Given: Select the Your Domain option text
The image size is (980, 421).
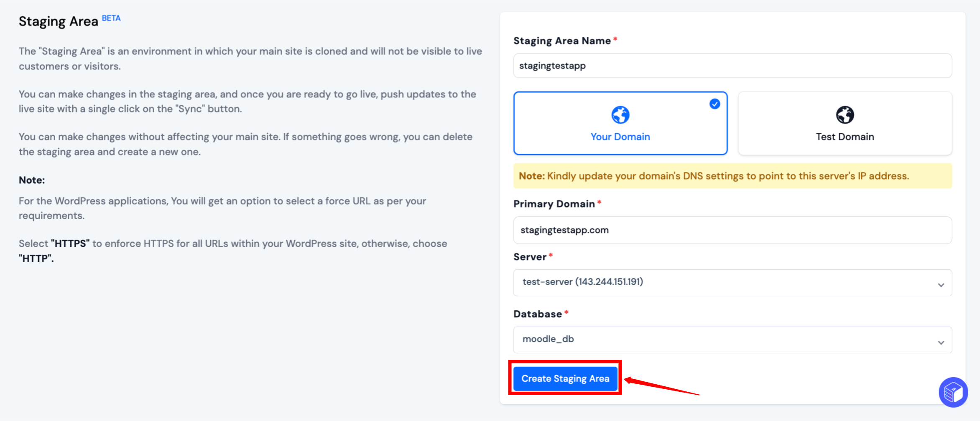Looking at the screenshot, I should click(620, 137).
